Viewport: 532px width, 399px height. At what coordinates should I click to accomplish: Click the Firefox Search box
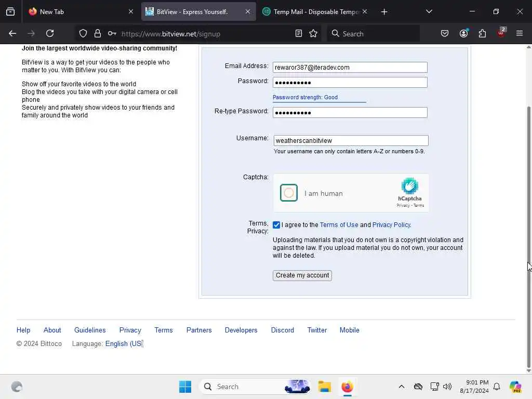[x=373, y=34]
